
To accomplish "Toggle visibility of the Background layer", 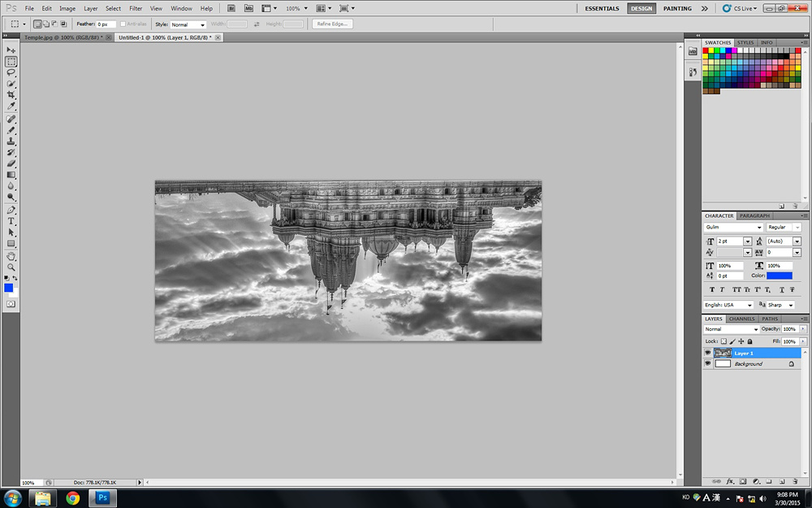I will [x=707, y=364].
